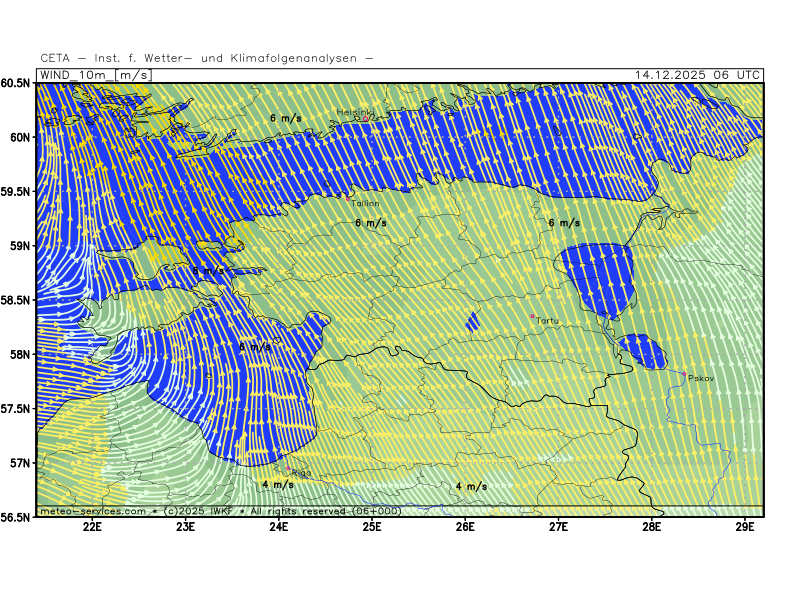Click the 6 m/s label north of Lake Peipus
The width and height of the screenshot is (800, 600).
[564, 223]
